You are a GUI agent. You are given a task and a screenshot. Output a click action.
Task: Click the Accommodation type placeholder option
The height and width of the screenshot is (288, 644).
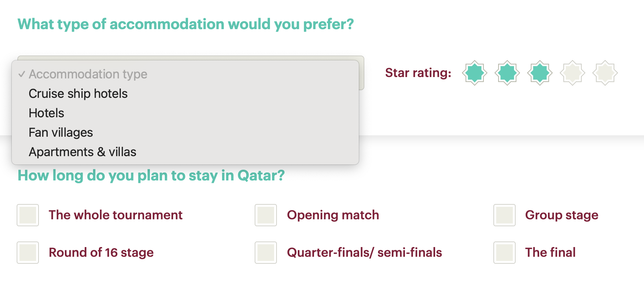tap(88, 74)
